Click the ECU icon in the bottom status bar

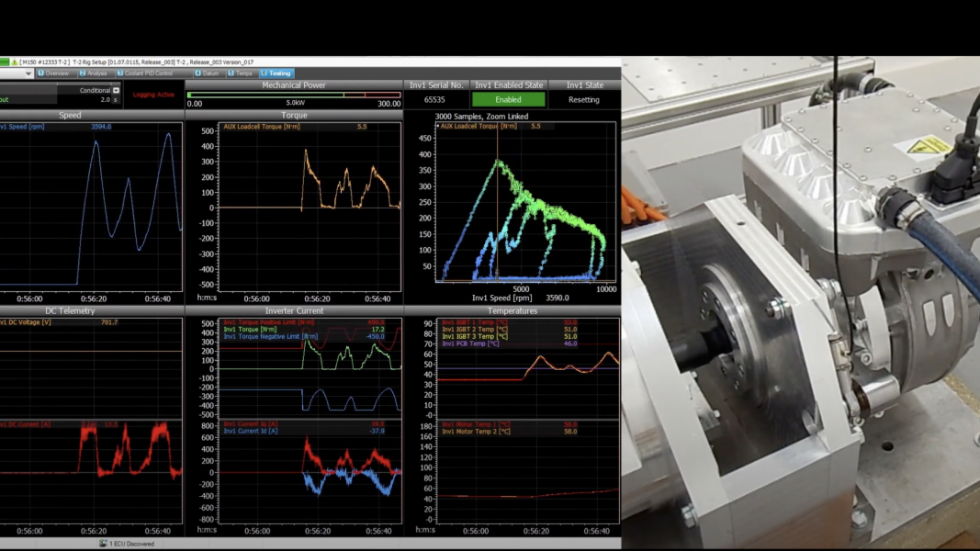pyautogui.click(x=103, y=544)
